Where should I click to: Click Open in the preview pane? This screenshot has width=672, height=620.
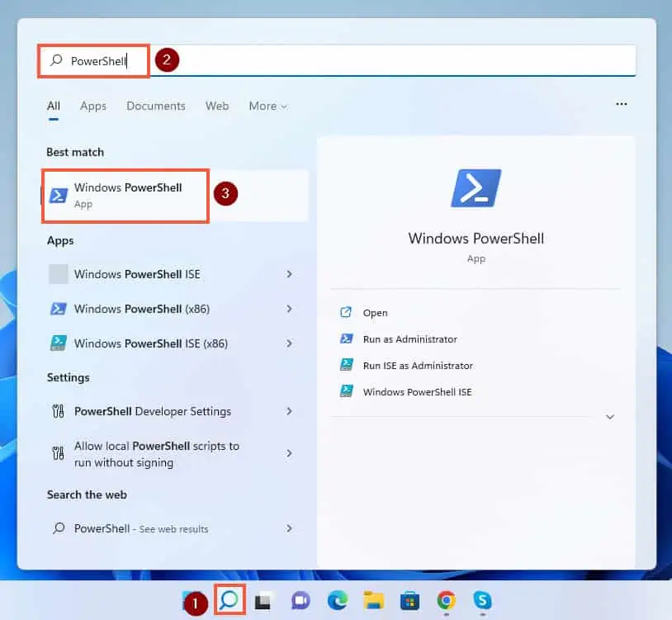(x=375, y=313)
